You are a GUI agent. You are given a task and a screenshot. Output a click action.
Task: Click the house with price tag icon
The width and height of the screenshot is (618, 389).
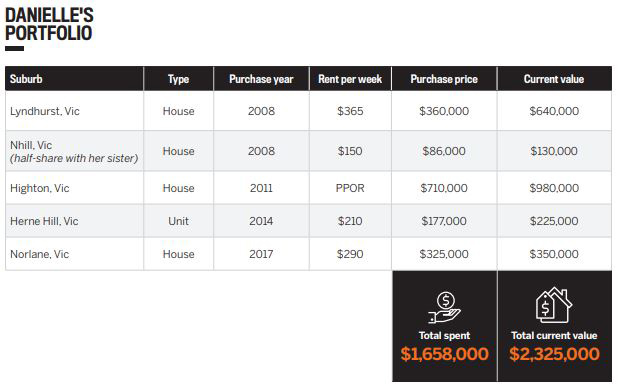click(x=554, y=305)
